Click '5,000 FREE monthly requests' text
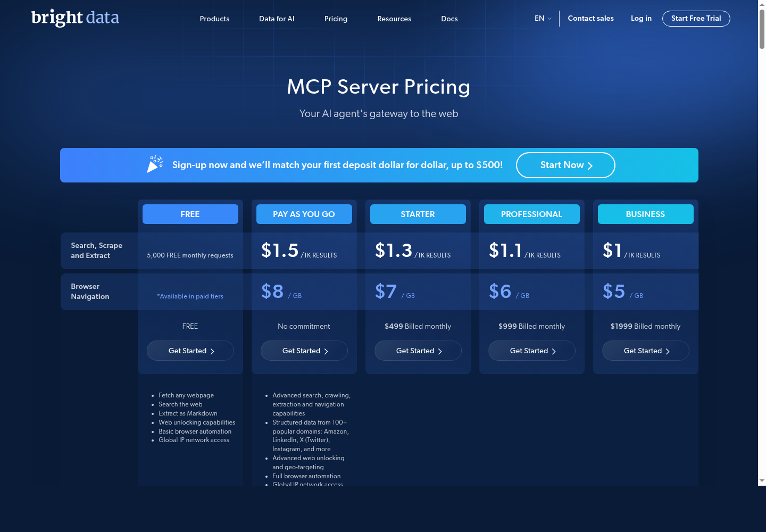 [190, 255]
